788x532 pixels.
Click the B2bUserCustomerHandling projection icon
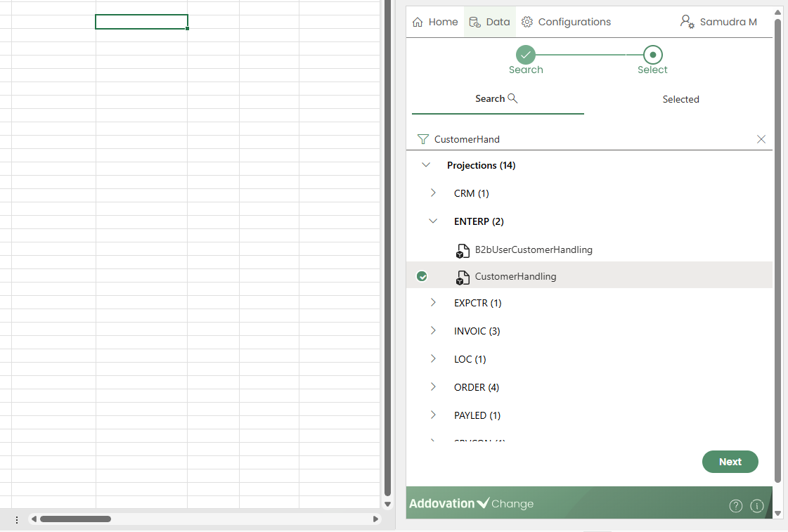pos(463,250)
